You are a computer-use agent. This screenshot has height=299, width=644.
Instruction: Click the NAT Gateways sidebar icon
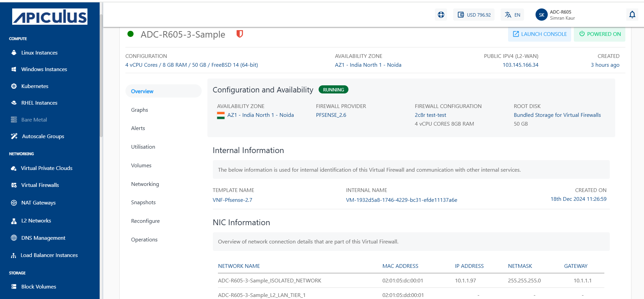click(14, 202)
